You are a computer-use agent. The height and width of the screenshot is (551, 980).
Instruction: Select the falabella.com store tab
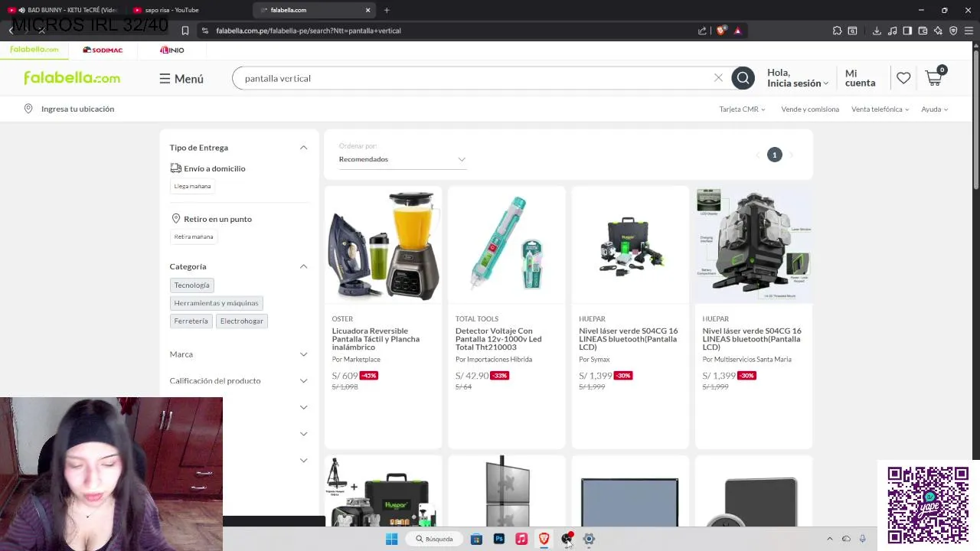coord(34,49)
